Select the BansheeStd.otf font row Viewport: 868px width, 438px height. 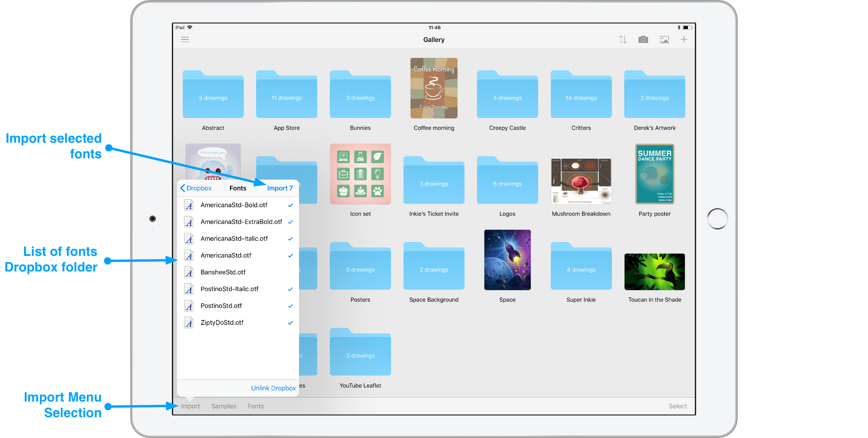(x=238, y=272)
